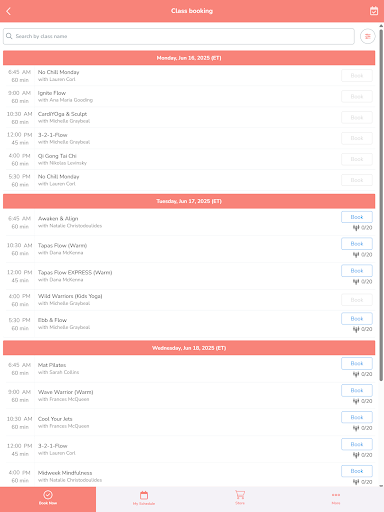Open the More dots menu
Screen dimensions: 384x512
pyautogui.click(x=336, y=498)
